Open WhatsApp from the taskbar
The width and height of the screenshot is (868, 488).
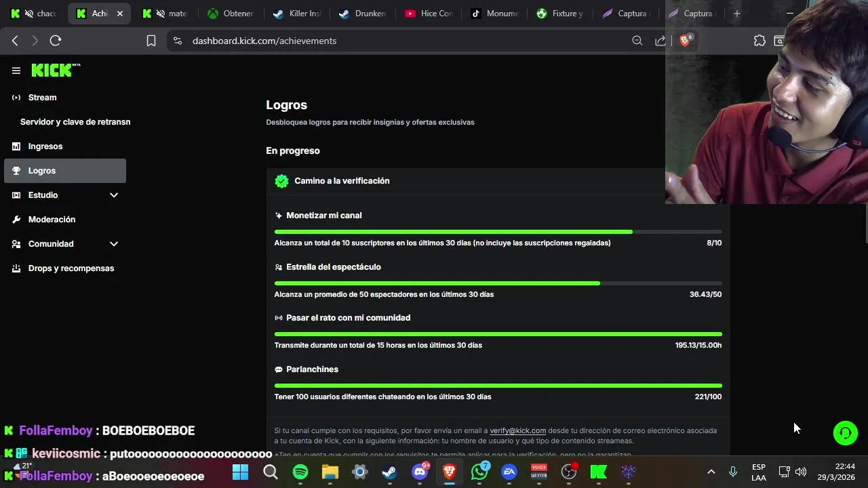(479, 472)
